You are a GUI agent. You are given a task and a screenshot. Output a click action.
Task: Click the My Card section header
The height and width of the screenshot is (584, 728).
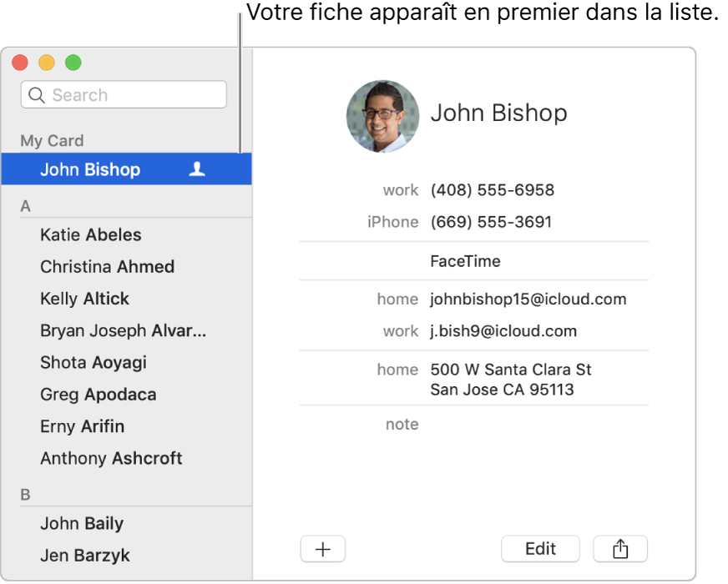tap(52, 140)
